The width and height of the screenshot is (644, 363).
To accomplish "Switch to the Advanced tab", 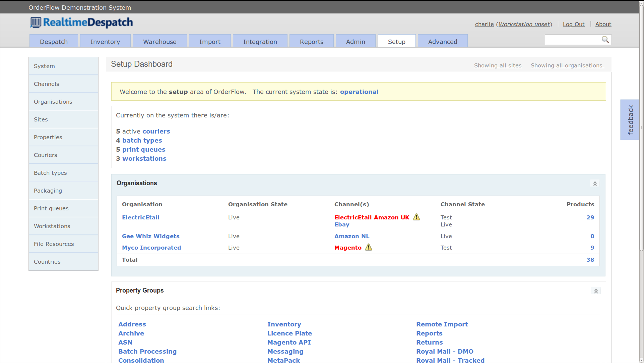I will tap(443, 42).
